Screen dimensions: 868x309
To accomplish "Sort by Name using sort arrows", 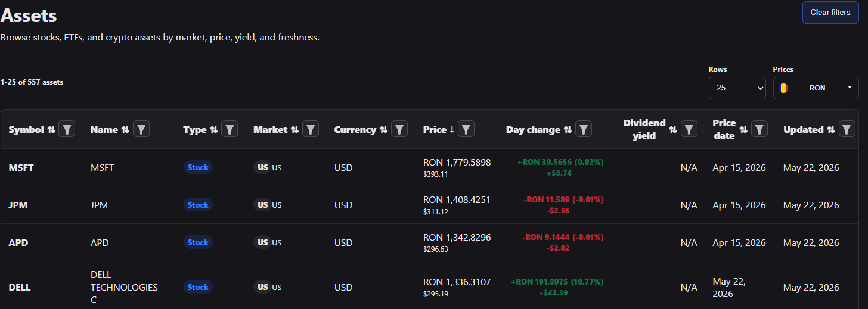I will tap(125, 129).
